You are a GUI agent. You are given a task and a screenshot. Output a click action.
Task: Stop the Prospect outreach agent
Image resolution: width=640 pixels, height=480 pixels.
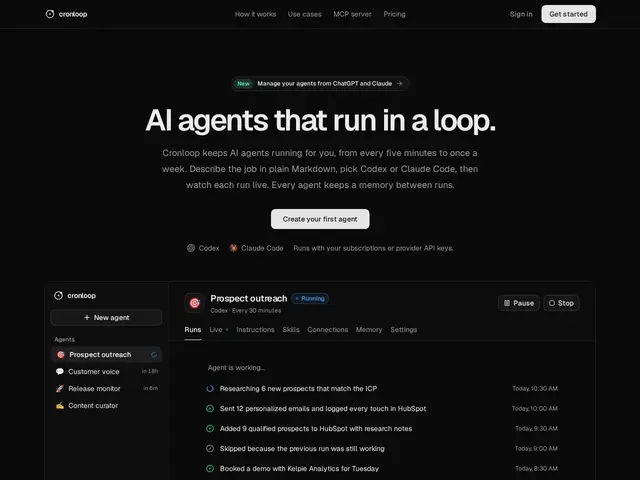coord(561,303)
